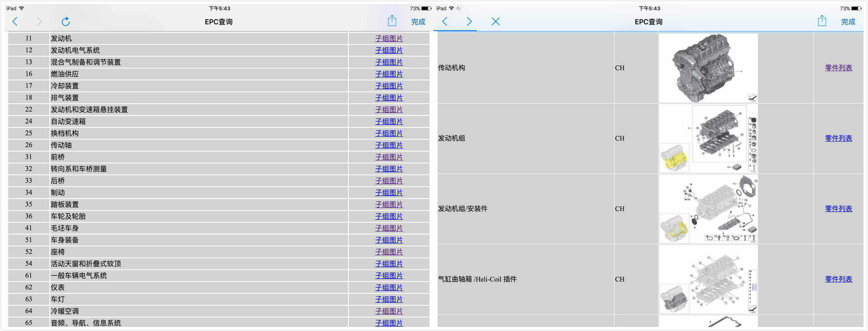Viewport: 868px width, 331px height.
Task: Tap the 气缸曲轴箱 /Heli-Coil 插件 diagram thumbnail
Action: 708,280
